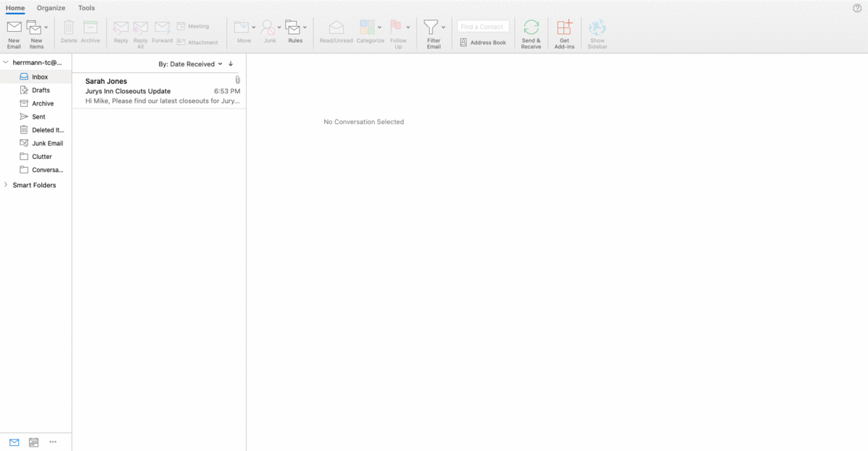The height and width of the screenshot is (451, 868).
Task: Switch to the Tools tab
Action: [86, 8]
